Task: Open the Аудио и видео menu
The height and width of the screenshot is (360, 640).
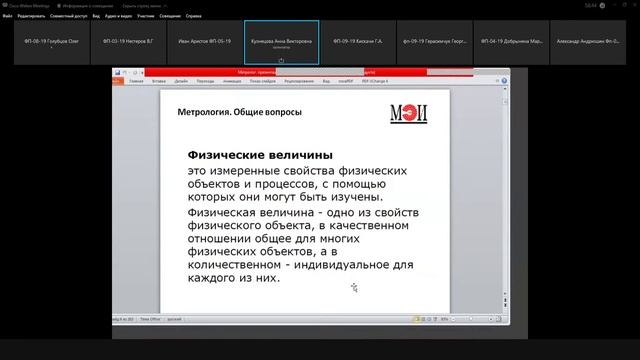Action: pyautogui.click(x=118, y=16)
